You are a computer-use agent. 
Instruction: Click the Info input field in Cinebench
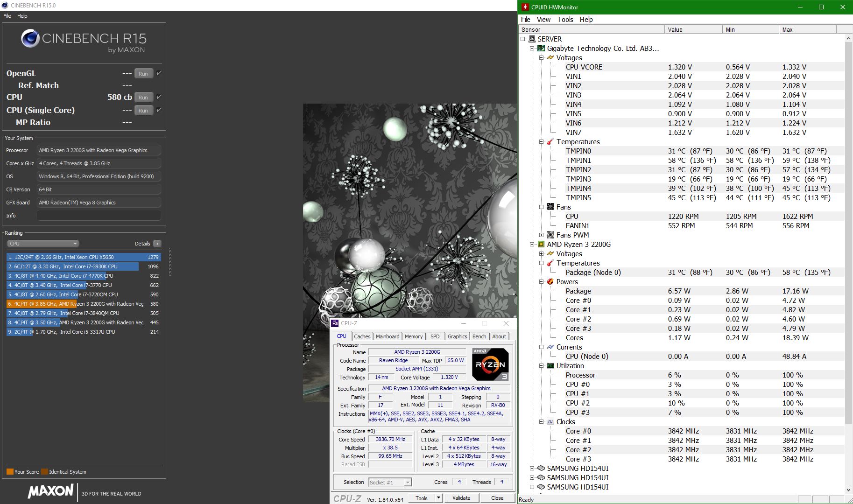[99, 216]
